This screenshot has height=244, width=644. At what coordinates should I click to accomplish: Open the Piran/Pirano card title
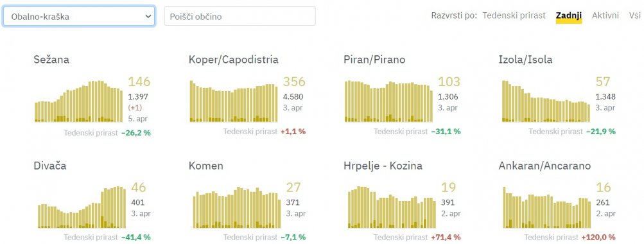point(374,60)
